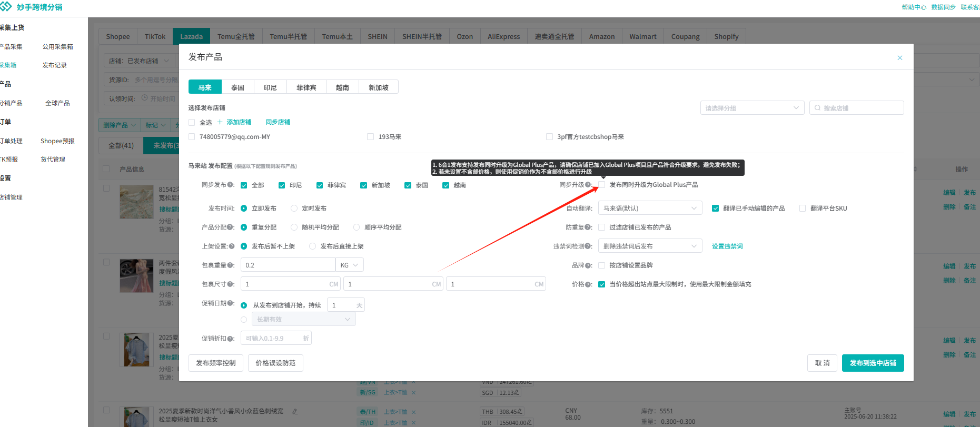Viewport: 980px width, 427px height.
Task: Click help icon beside 包裹重量 label
Action: tap(230, 265)
